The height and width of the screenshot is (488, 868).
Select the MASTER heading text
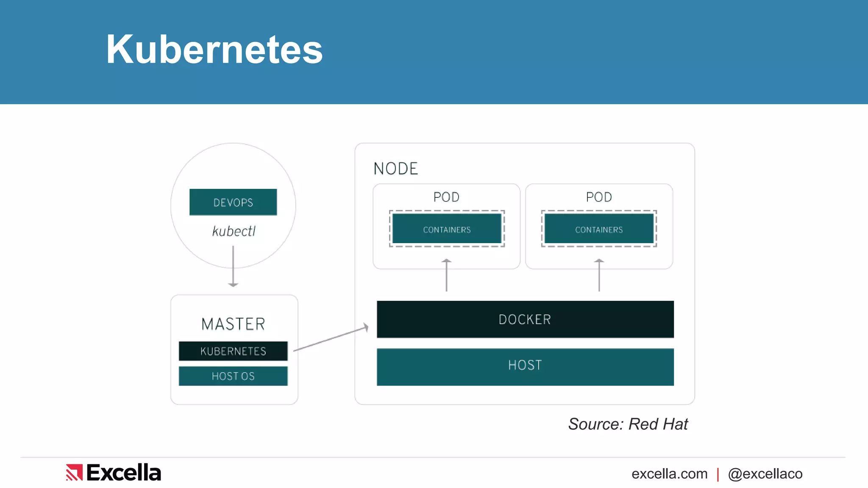[233, 324]
